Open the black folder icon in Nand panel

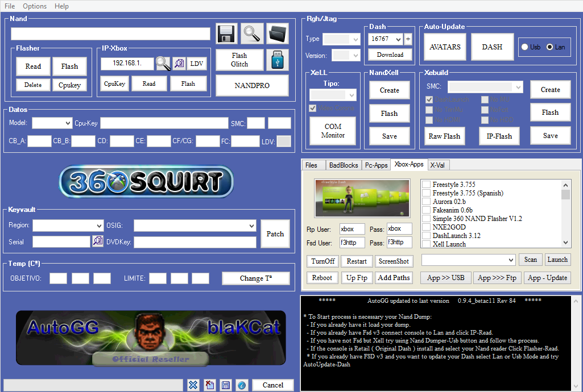point(278,34)
